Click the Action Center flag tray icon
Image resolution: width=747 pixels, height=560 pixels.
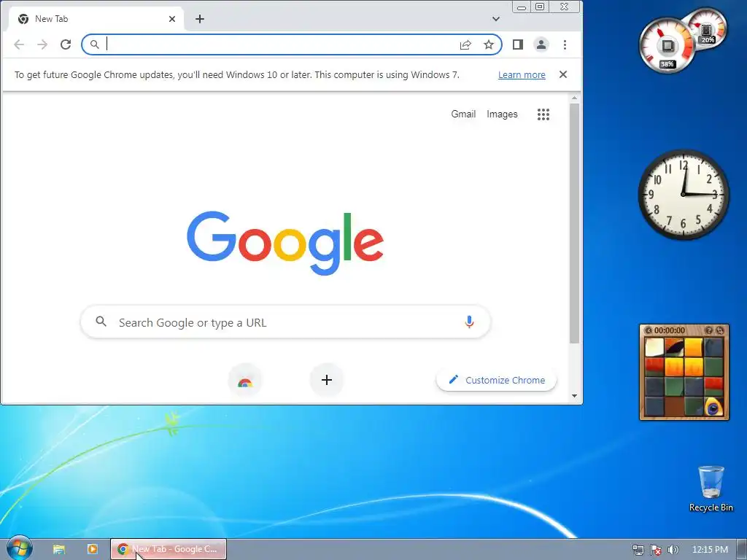point(656,550)
